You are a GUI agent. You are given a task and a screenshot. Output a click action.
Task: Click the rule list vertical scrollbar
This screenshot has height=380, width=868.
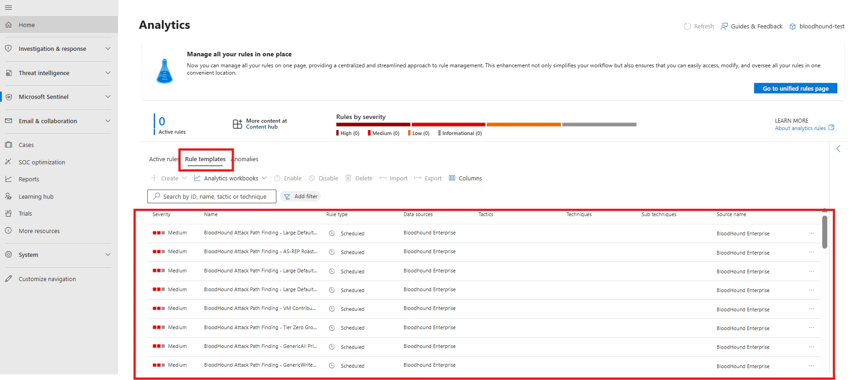(x=825, y=232)
